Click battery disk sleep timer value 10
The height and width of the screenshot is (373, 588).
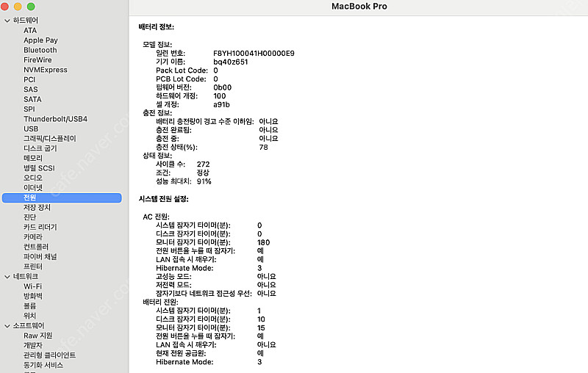click(261, 319)
